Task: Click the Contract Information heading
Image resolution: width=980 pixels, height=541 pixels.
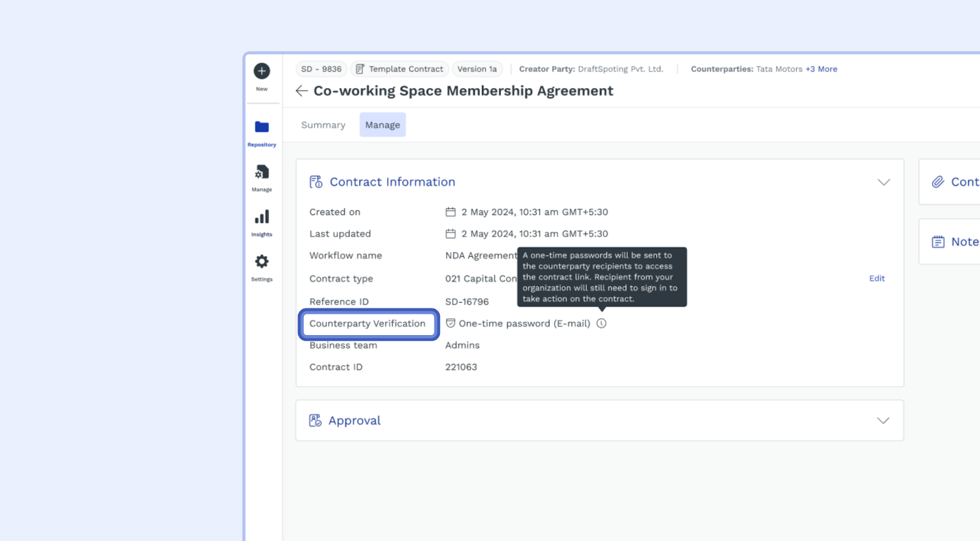Action: 393,182
